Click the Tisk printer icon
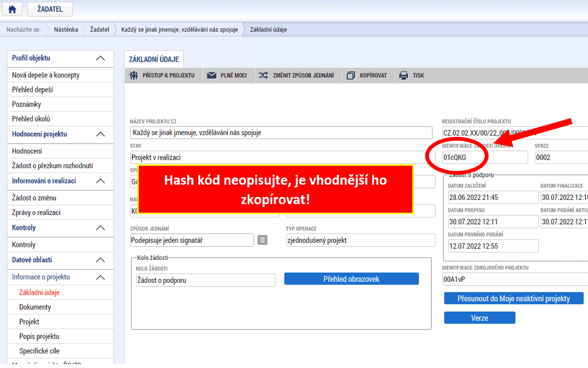Screen dimensions: 588x368 pos(403,75)
